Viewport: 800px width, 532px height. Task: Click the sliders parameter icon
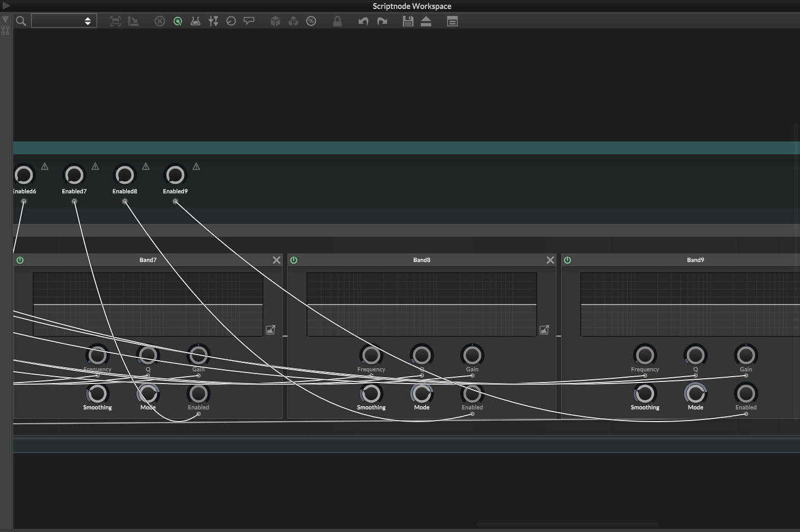[x=213, y=21]
